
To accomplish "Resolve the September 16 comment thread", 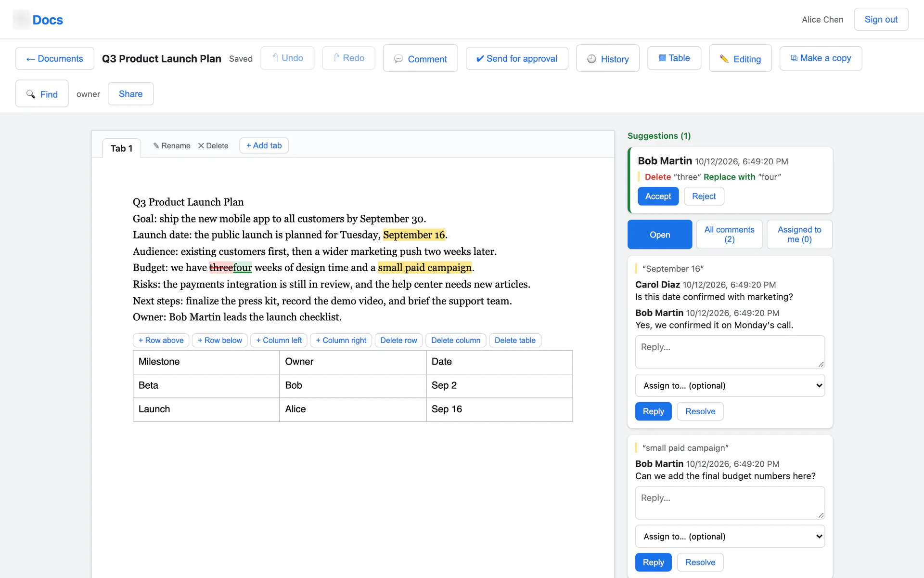I will coord(700,411).
